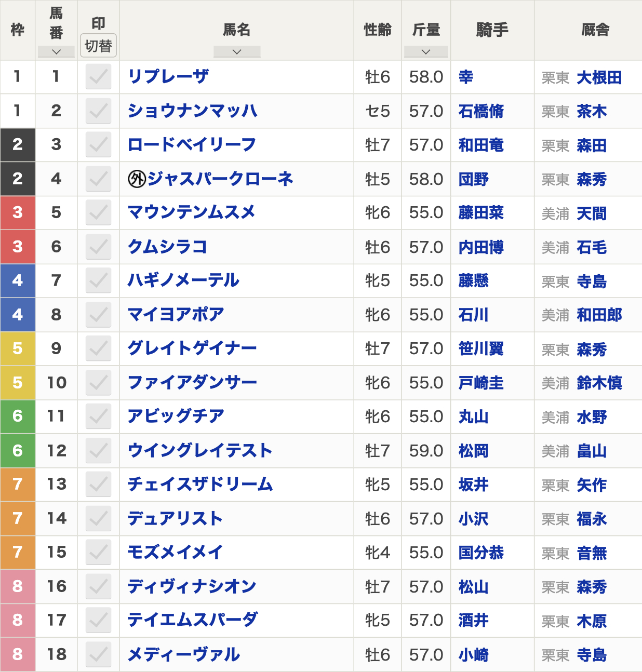Open jockey 和田竜 profile link
This screenshot has width=642, height=672.
coord(481,145)
